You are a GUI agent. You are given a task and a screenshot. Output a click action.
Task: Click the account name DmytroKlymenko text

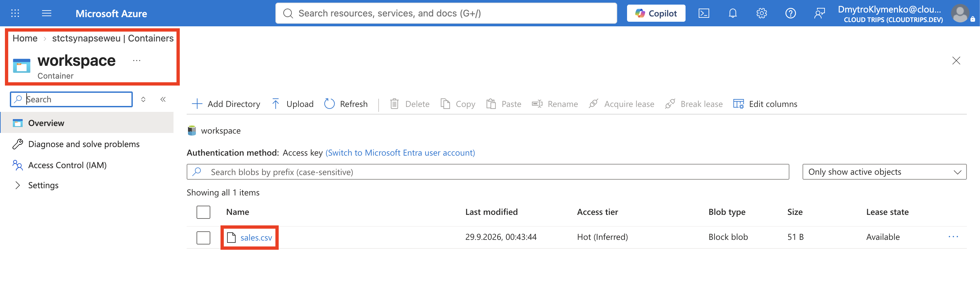click(889, 9)
